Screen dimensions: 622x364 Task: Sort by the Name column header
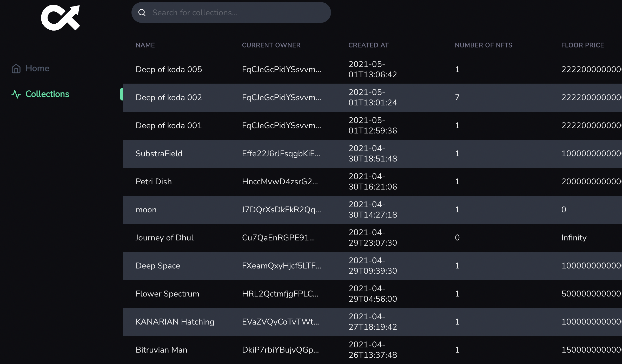(145, 45)
